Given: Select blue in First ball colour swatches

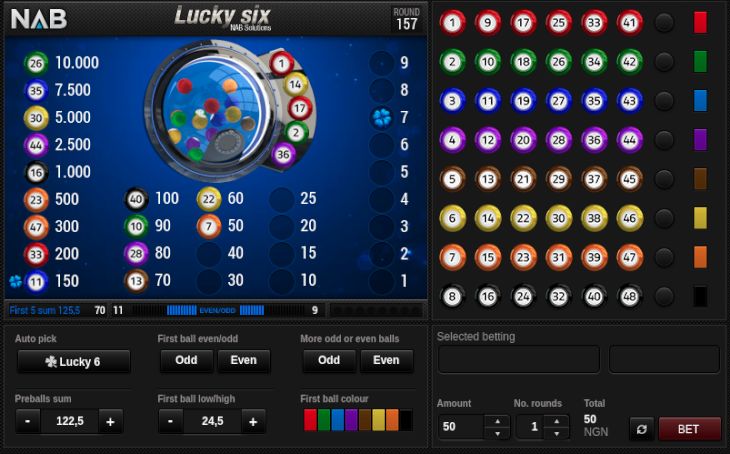Looking at the screenshot, I should pos(338,420).
